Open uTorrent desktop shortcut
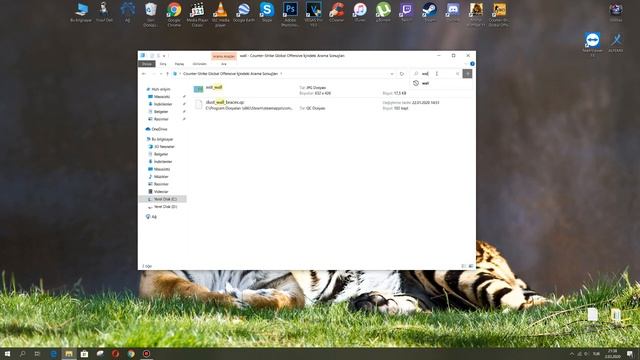The image size is (640, 360). [x=383, y=12]
